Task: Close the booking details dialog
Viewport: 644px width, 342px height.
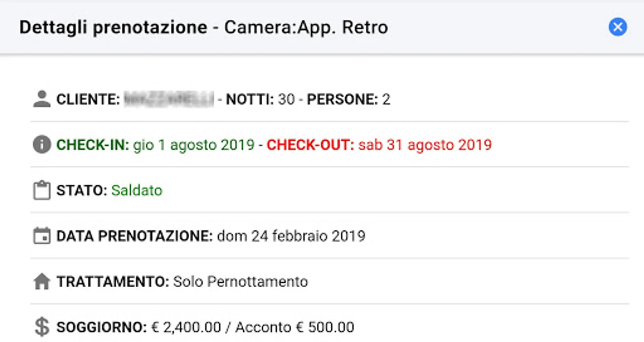Action: click(618, 27)
